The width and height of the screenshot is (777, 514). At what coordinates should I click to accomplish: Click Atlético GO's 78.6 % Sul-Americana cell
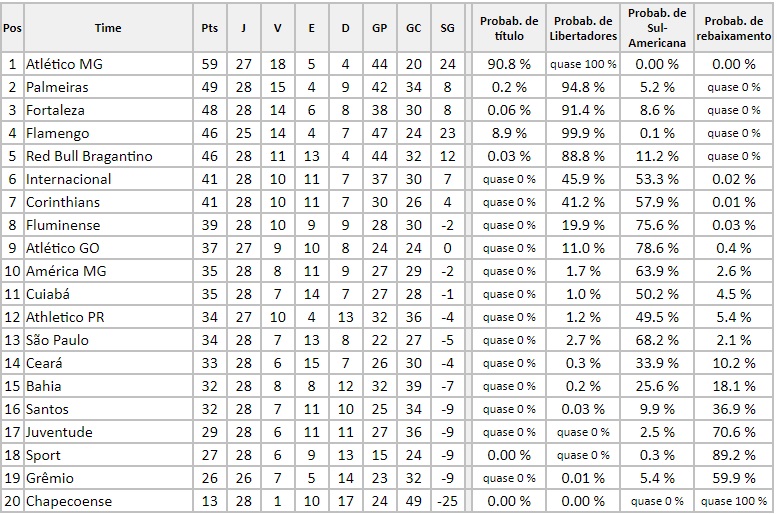click(658, 248)
